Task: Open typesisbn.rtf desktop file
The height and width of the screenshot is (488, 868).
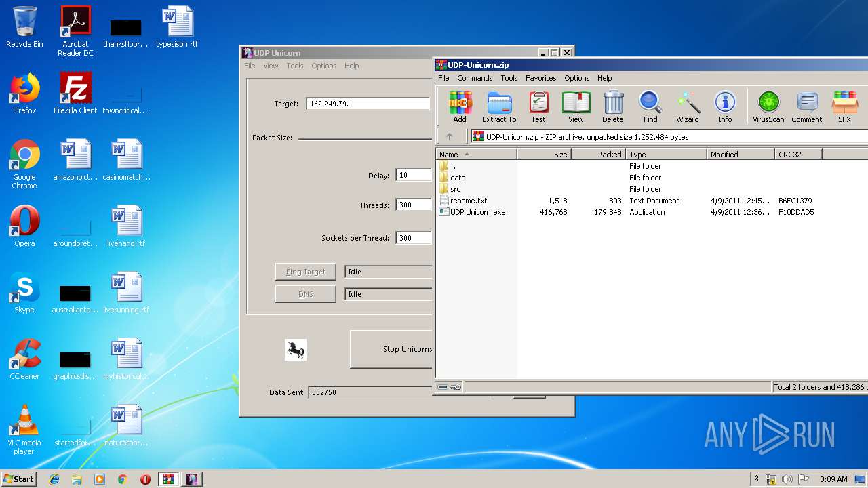Action: coord(177,27)
